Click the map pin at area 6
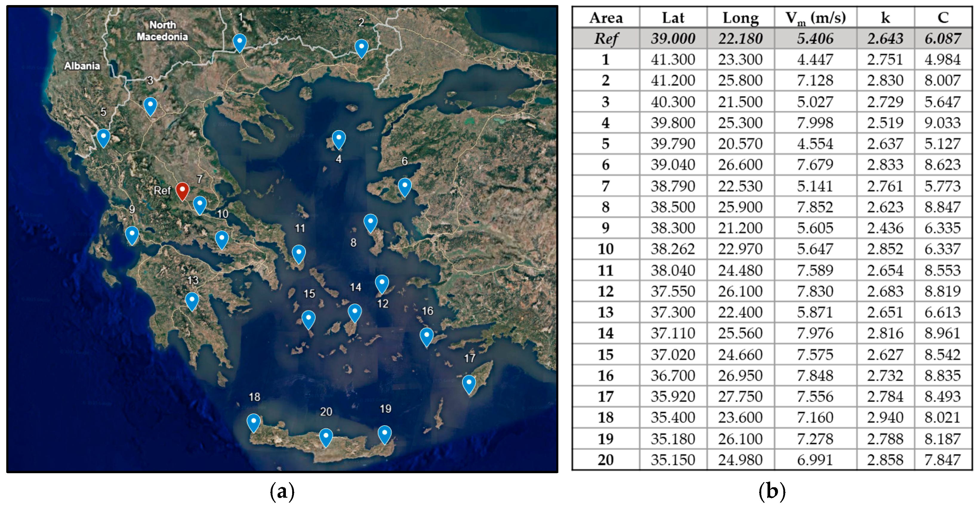This screenshot has width=980, height=509. click(x=404, y=186)
